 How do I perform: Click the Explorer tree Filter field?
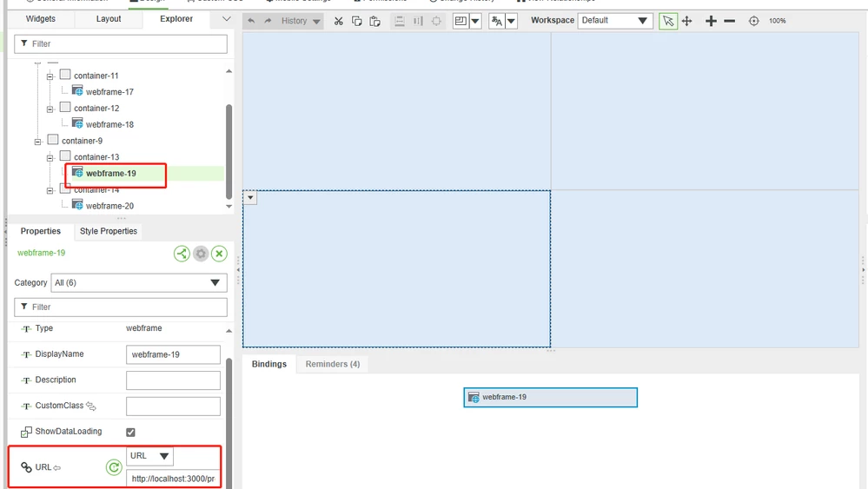pyautogui.click(x=121, y=43)
